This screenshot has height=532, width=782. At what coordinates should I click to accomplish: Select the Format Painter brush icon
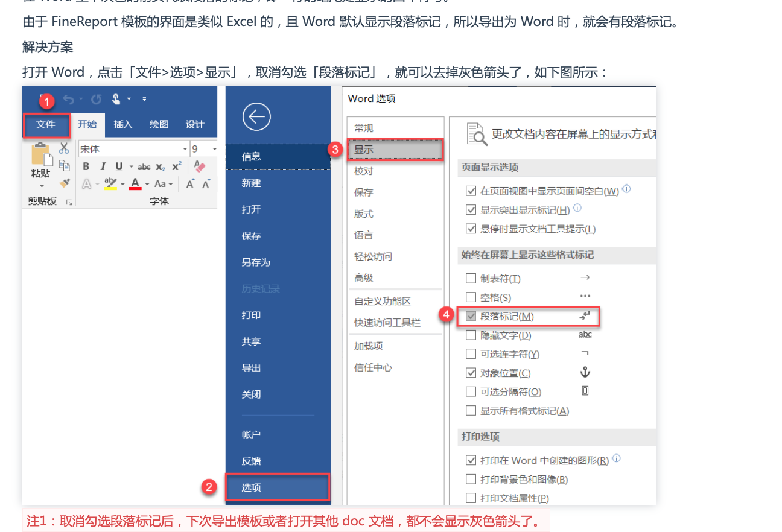coord(64,182)
